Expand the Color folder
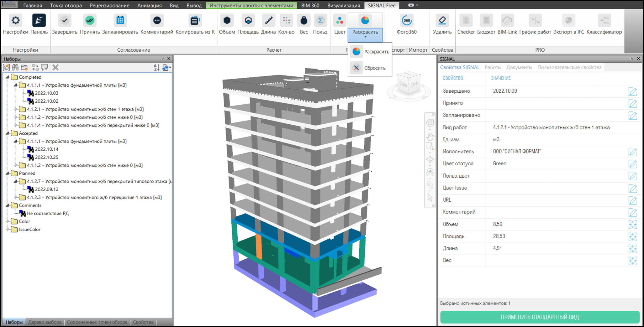This screenshot has width=644, height=327. [8, 221]
